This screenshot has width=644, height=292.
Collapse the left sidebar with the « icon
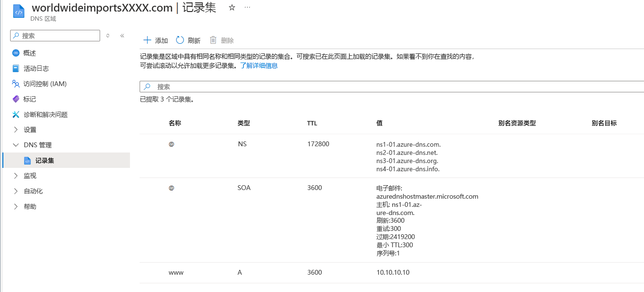click(122, 35)
